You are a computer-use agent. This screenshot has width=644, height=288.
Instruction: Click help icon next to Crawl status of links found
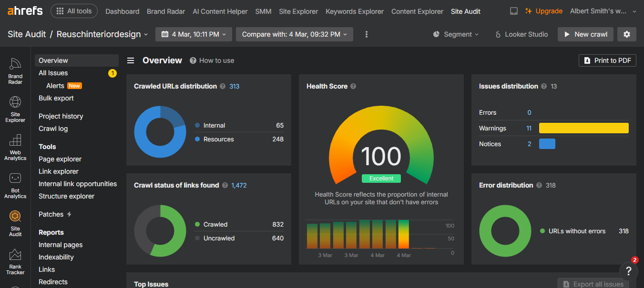[x=225, y=185]
